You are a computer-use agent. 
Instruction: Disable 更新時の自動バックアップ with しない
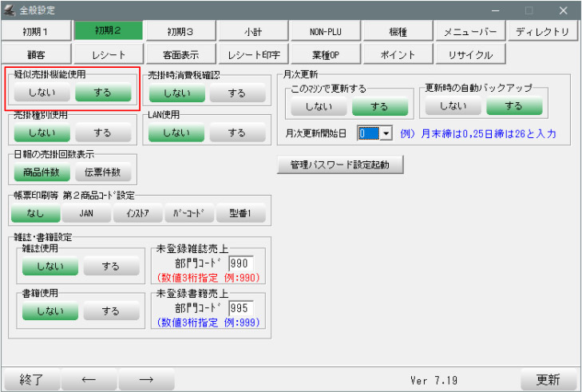[453, 105]
